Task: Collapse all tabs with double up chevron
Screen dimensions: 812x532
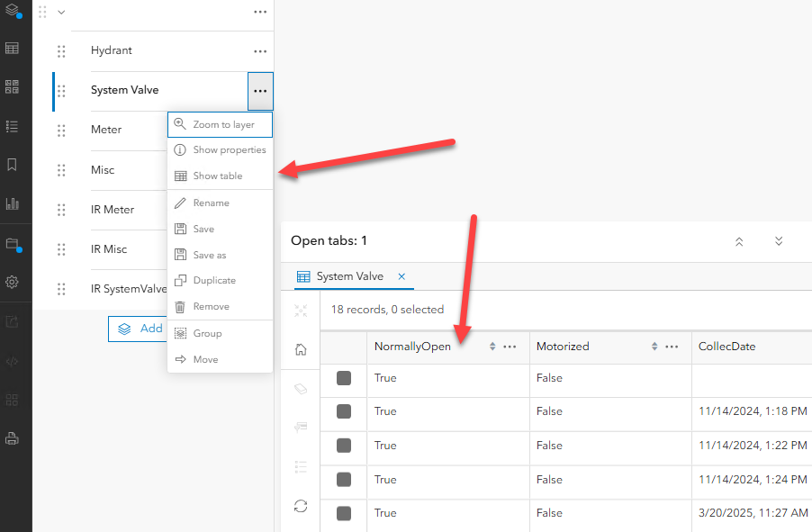Action: point(739,241)
